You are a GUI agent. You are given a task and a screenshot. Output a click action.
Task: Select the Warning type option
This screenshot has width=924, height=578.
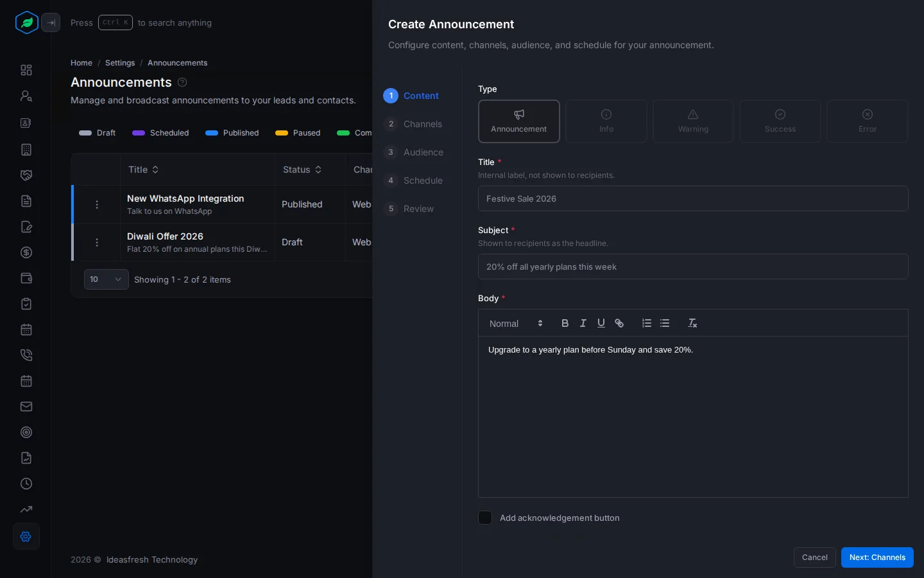point(693,121)
